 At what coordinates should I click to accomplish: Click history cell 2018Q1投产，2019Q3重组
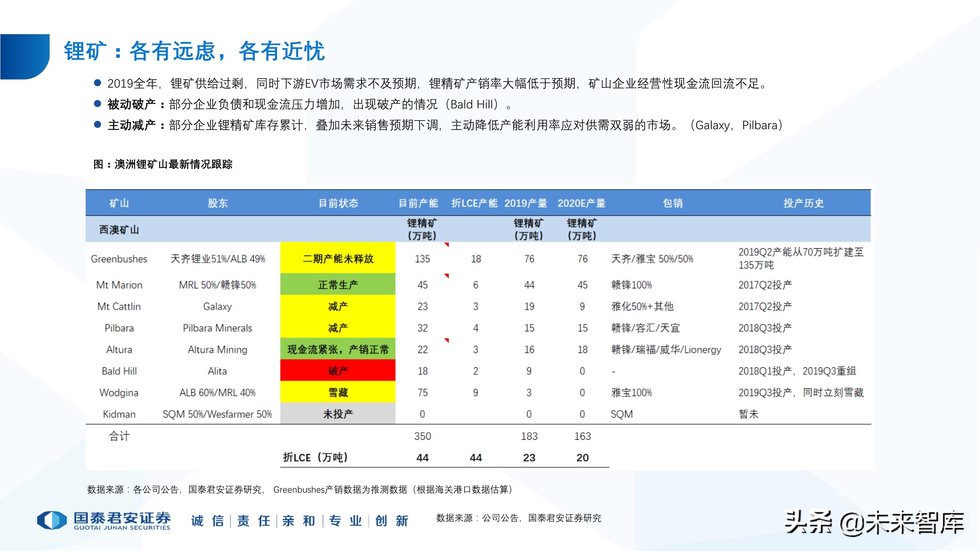(797, 371)
